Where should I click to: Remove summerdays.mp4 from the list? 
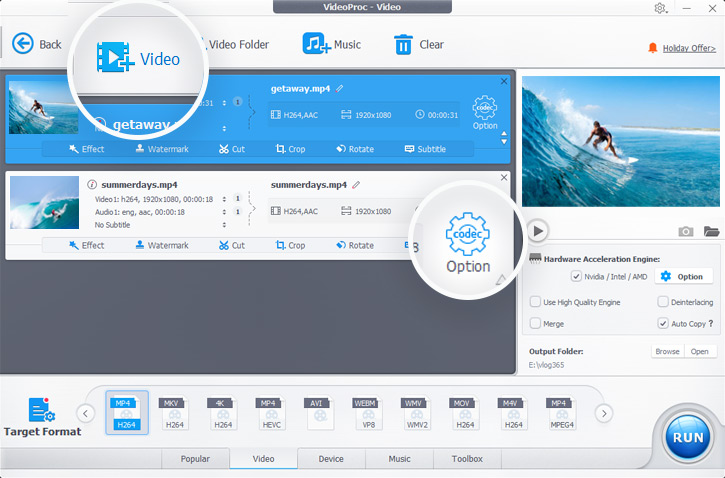504,178
